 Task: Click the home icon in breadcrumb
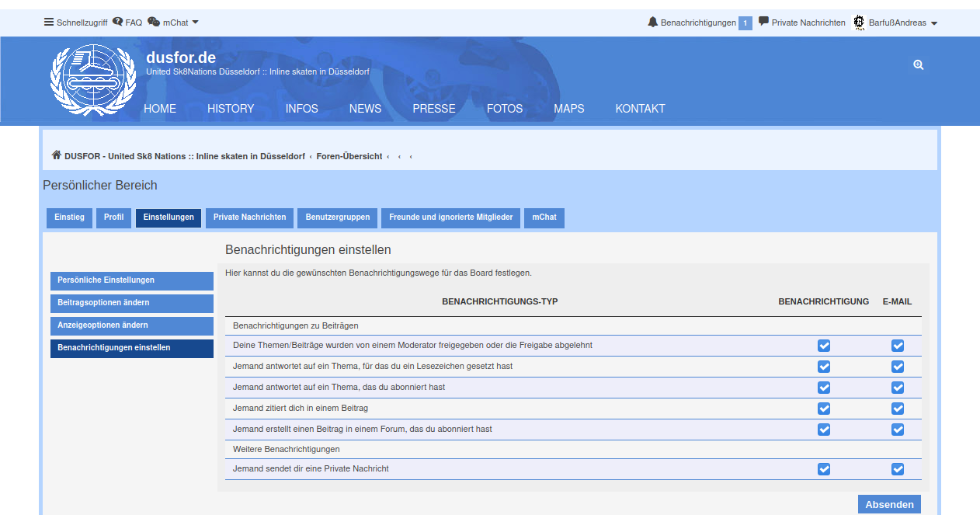point(57,155)
